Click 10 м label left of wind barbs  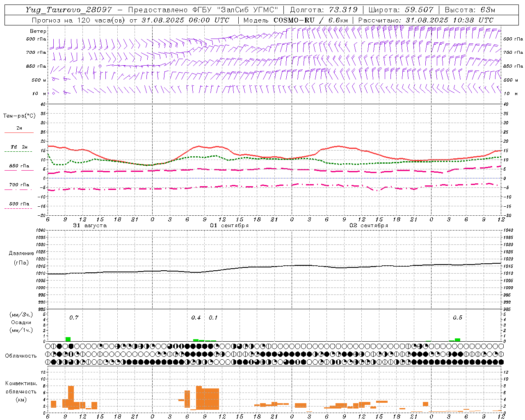[39, 94]
